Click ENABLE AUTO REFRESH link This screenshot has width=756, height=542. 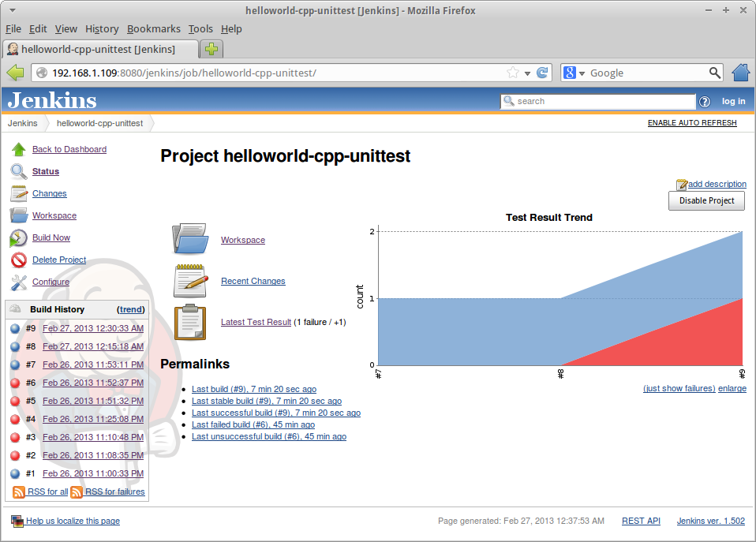coord(692,123)
